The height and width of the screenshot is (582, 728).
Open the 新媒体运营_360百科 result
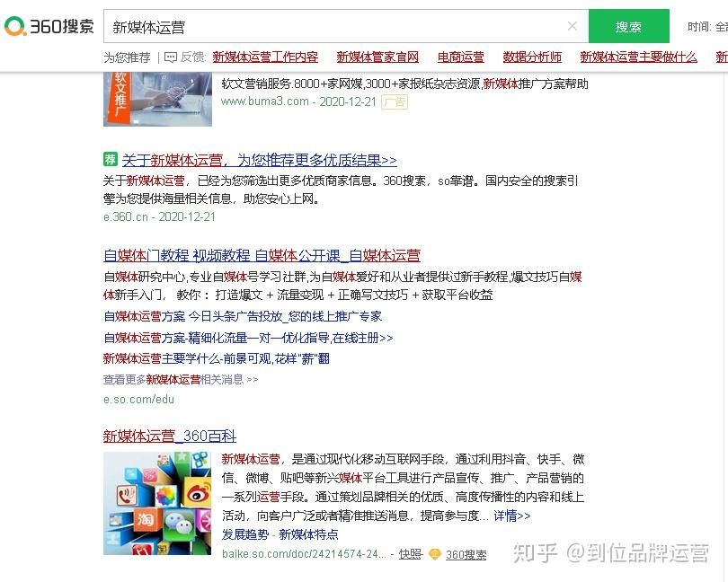[170, 436]
